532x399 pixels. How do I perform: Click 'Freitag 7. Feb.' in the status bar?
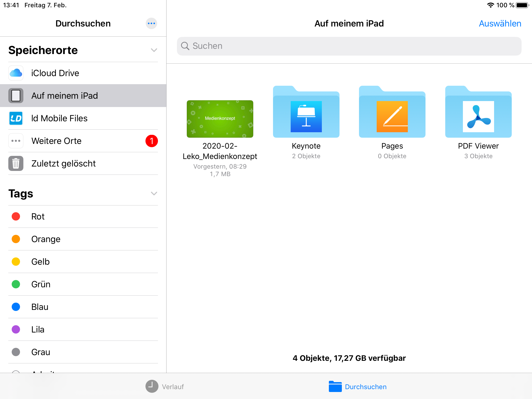tap(45, 5)
